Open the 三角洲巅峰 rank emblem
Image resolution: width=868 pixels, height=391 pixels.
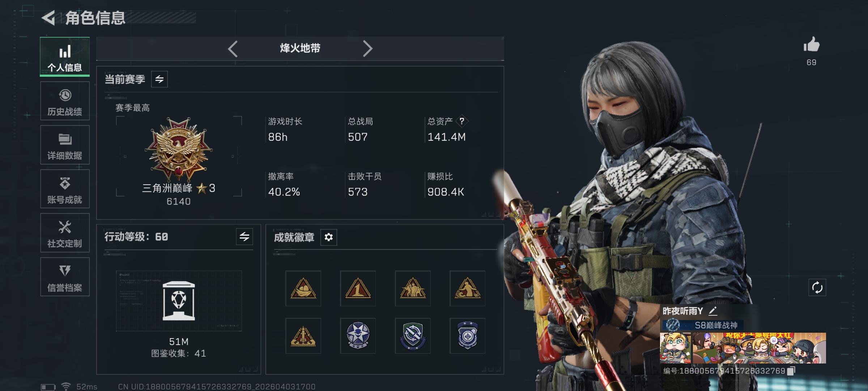[x=179, y=149]
